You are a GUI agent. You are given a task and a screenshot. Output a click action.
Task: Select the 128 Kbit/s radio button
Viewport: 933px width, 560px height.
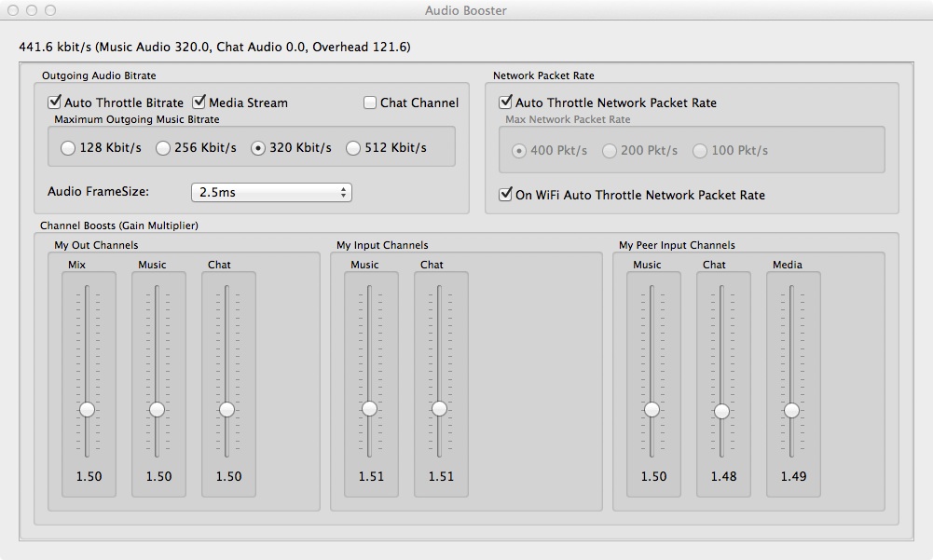(68, 148)
